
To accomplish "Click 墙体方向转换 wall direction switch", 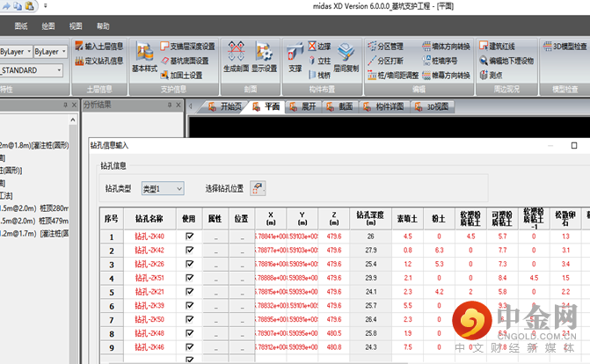I will tap(446, 47).
